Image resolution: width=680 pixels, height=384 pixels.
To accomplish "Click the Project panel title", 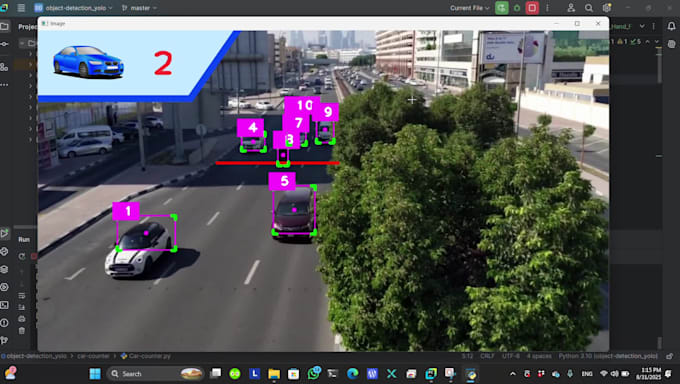I will point(27,26).
